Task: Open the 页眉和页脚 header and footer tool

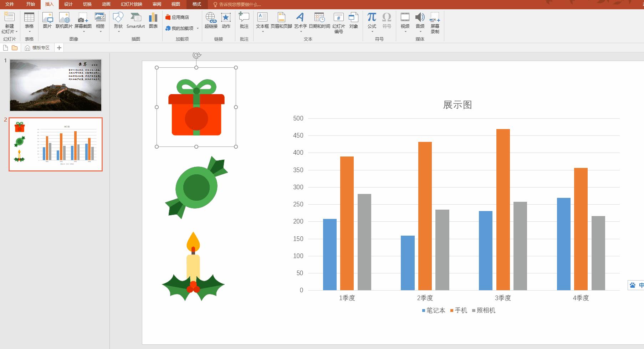Action: click(x=281, y=21)
